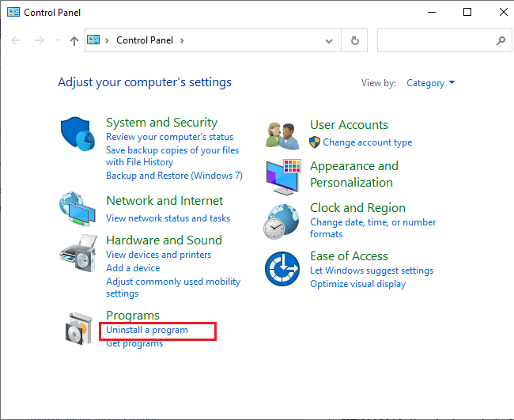Expand the address bar history dropdown

[329, 41]
